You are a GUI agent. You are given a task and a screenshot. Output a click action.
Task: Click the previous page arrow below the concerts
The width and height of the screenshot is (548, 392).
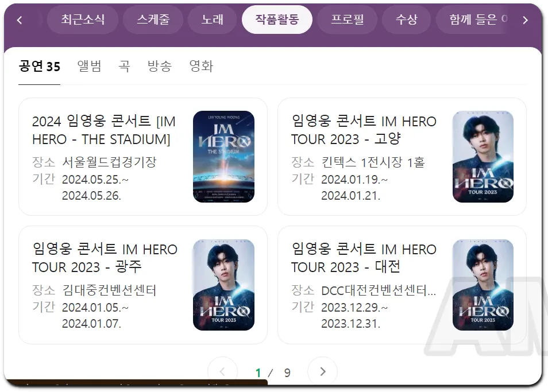[x=222, y=372]
